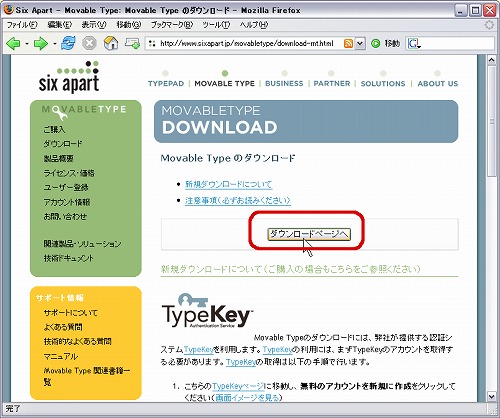Click 製品概要 in the green sidebar
500x418 pixels.
pyautogui.click(x=58, y=159)
